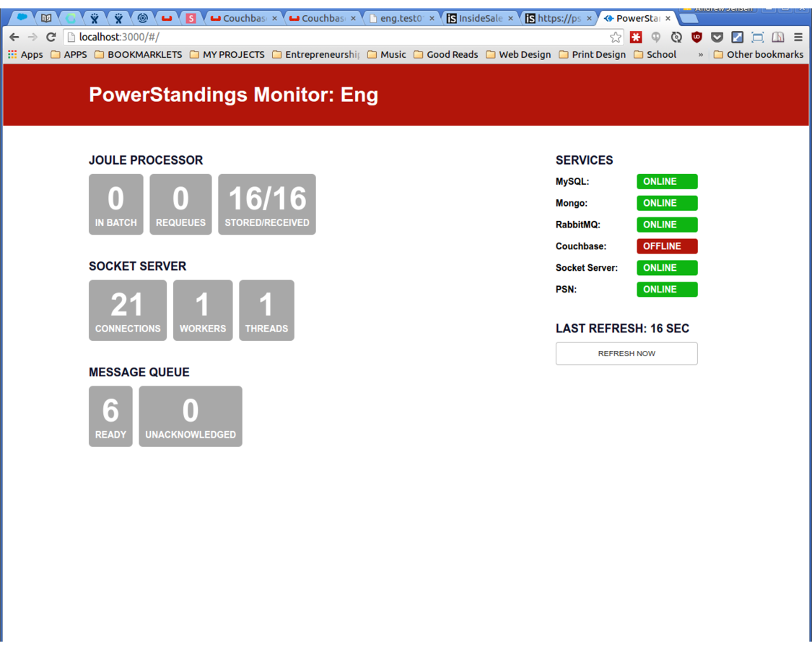Click the RabbitMQ ONLINE status badge
812x650 pixels.
tap(667, 225)
